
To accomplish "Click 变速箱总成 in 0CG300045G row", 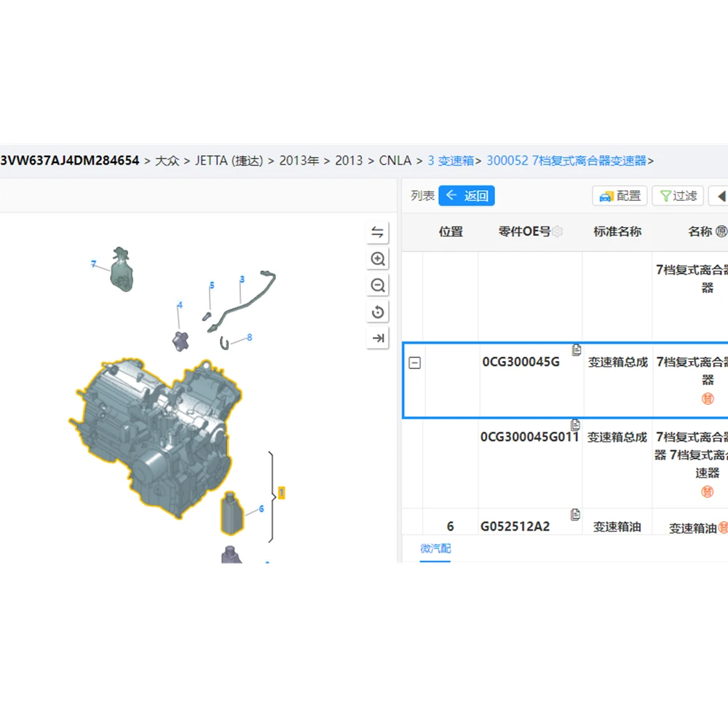I will 618,362.
